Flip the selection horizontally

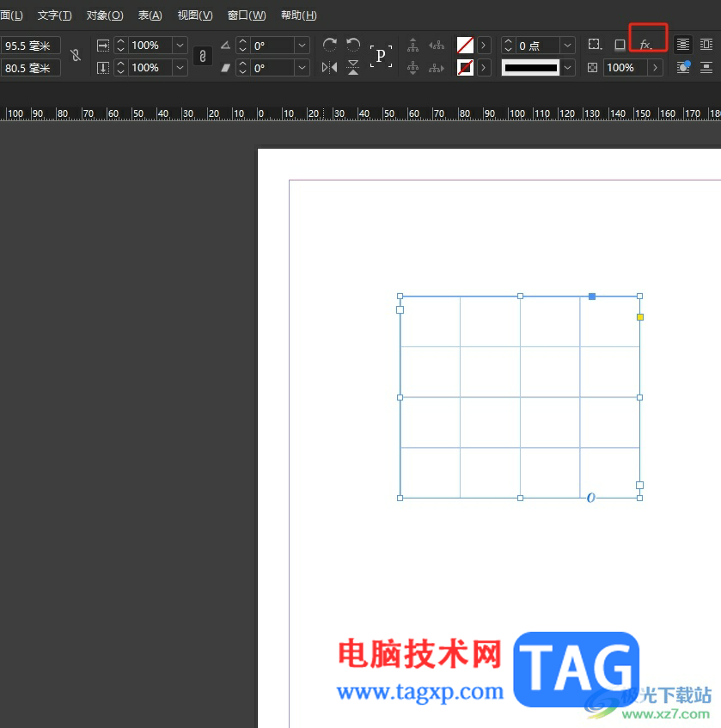pos(330,67)
